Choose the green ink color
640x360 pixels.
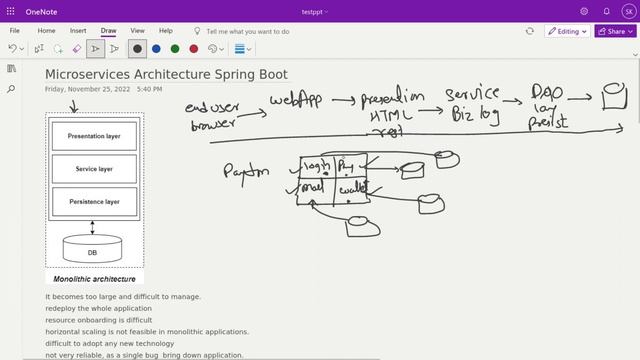[x=175, y=49]
